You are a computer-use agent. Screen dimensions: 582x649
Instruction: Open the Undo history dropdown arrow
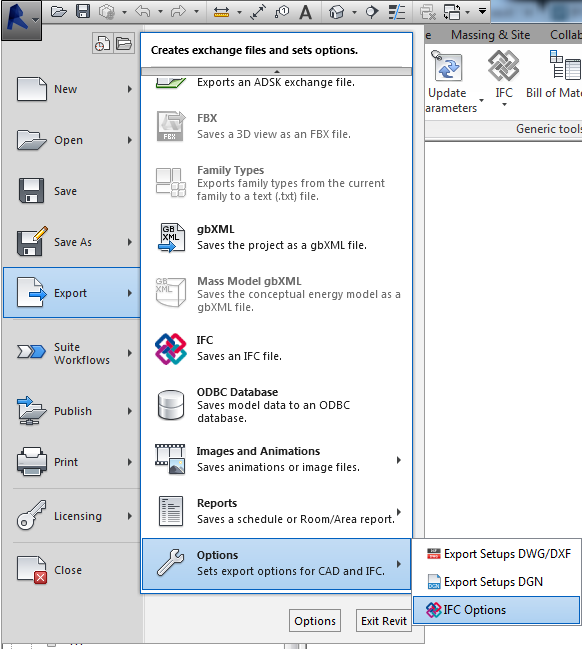[160, 12]
